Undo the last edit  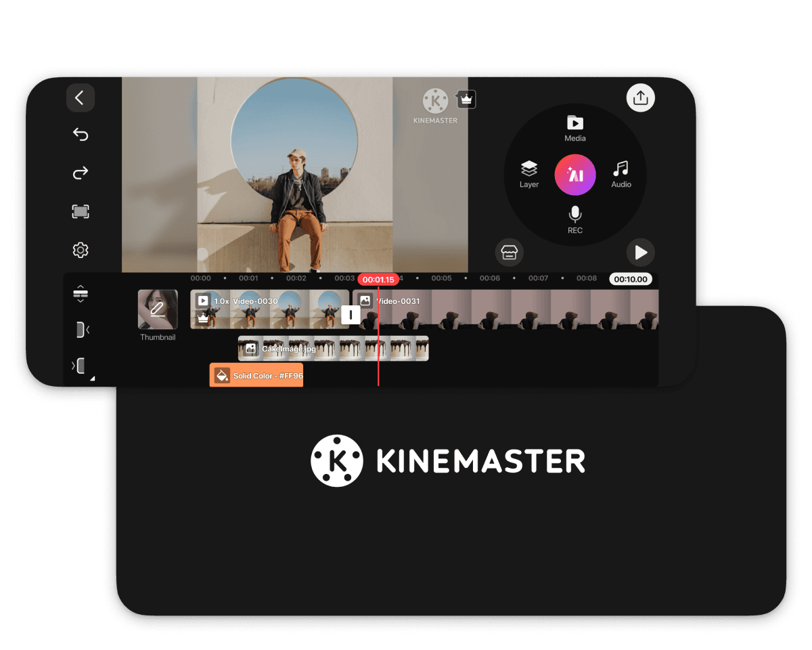pyautogui.click(x=81, y=135)
